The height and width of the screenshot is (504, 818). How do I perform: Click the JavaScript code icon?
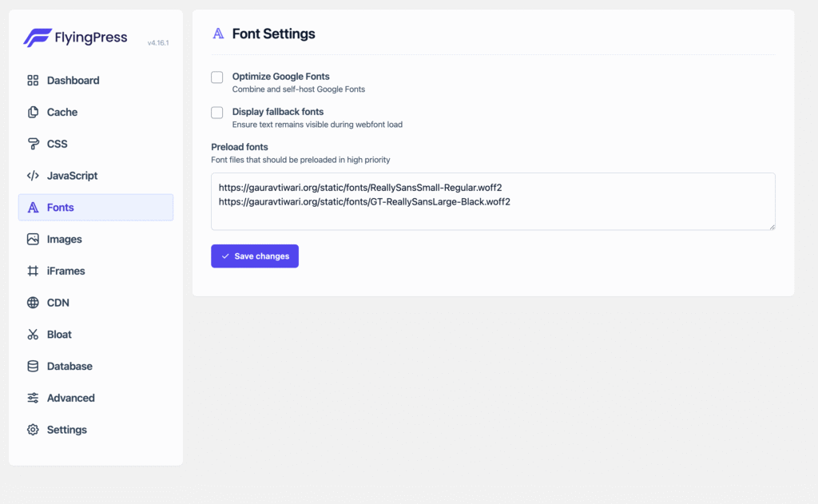coord(32,176)
